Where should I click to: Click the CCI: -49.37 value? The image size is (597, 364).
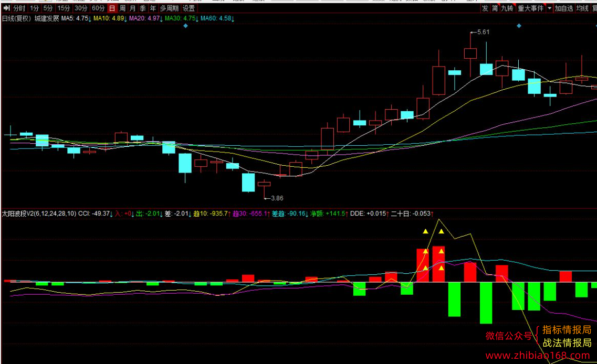(x=95, y=214)
